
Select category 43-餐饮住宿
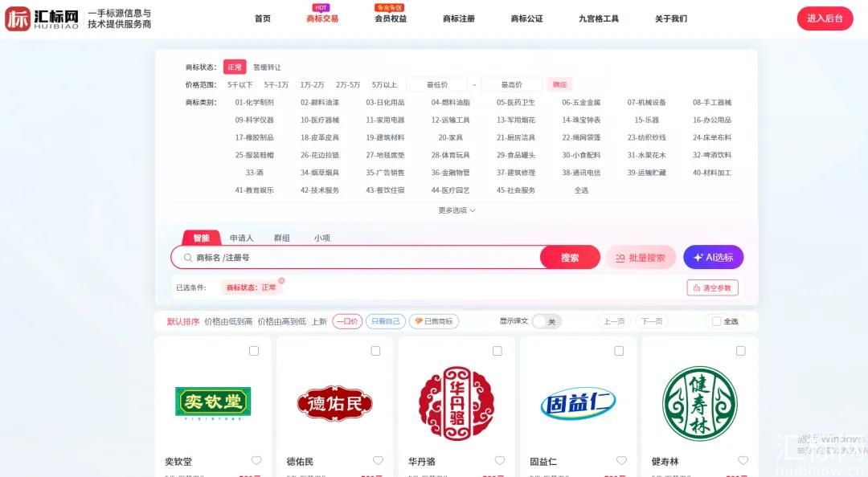click(385, 190)
